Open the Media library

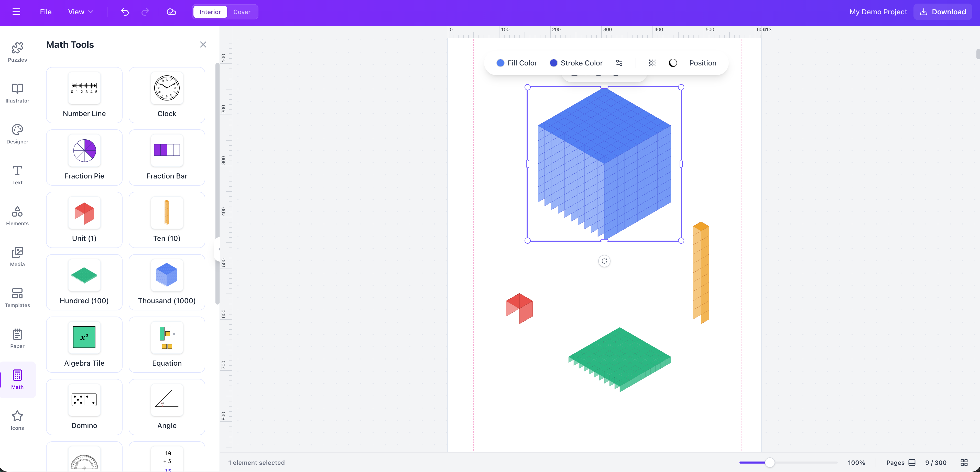tap(17, 256)
